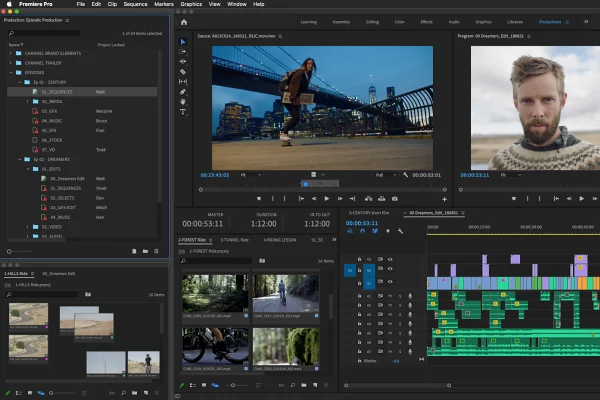The height and width of the screenshot is (400, 600).
Task: Collapse the EPISODES folder
Action: (10, 72)
